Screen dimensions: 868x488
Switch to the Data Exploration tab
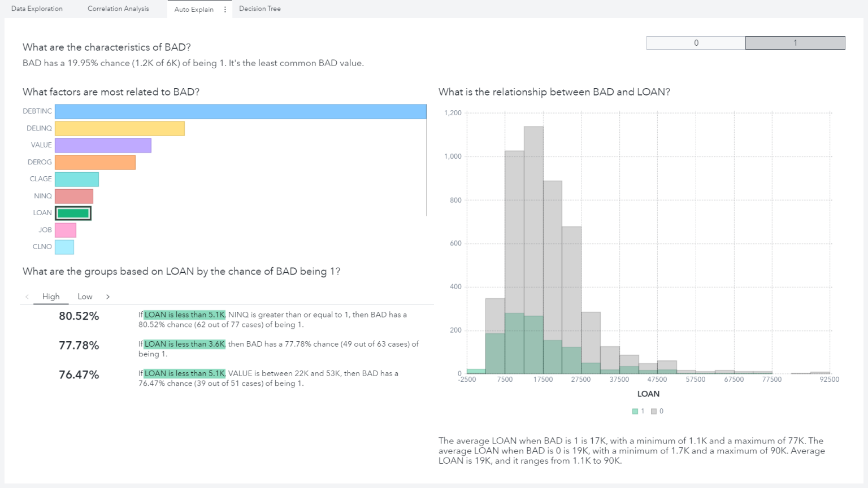37,9
